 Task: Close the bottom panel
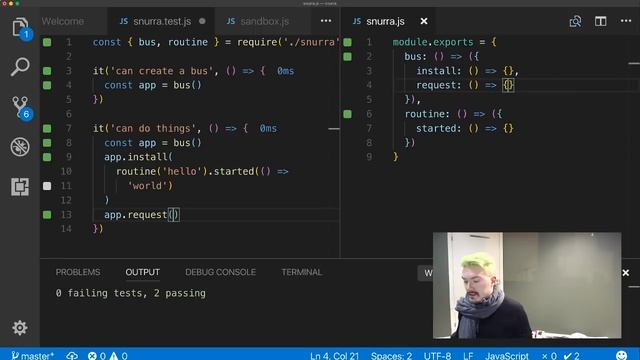(626, 272)
